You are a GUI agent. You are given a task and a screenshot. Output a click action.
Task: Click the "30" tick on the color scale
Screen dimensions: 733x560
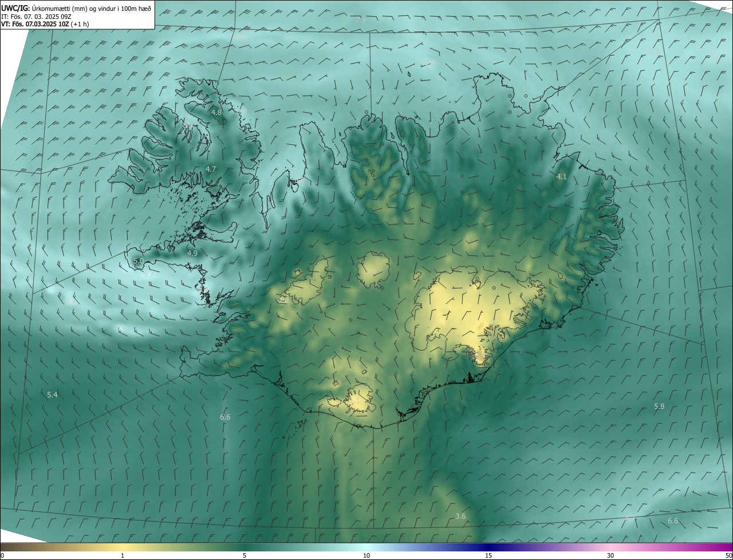(x=610, y=555)
